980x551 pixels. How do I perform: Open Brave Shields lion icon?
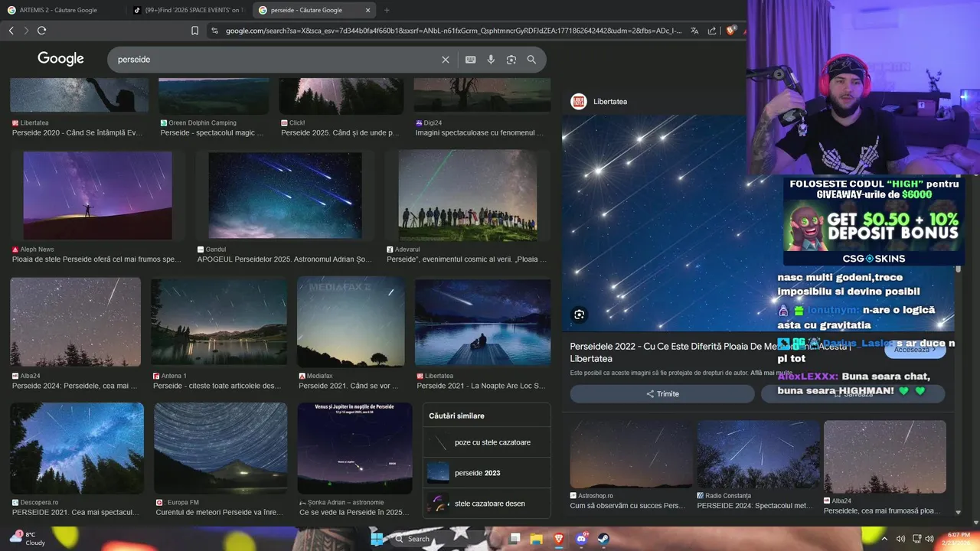pyautogui.click(x=730, y=31)
